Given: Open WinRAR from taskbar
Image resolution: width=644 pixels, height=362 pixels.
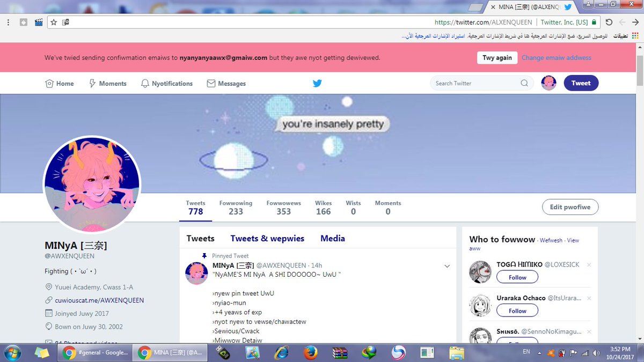Looking at the screenshot, I should (339, 352).
